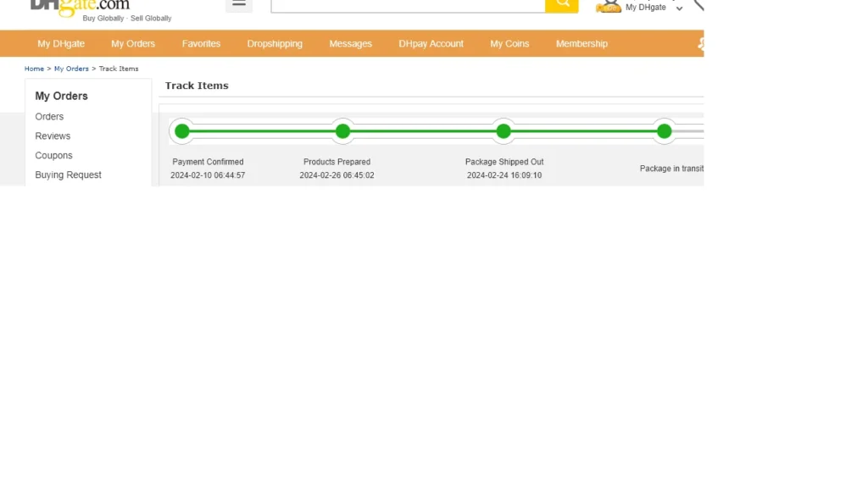Click the Package Shipped Out progress dot
The width and height of the screenshot is (868, 488).
504,131
